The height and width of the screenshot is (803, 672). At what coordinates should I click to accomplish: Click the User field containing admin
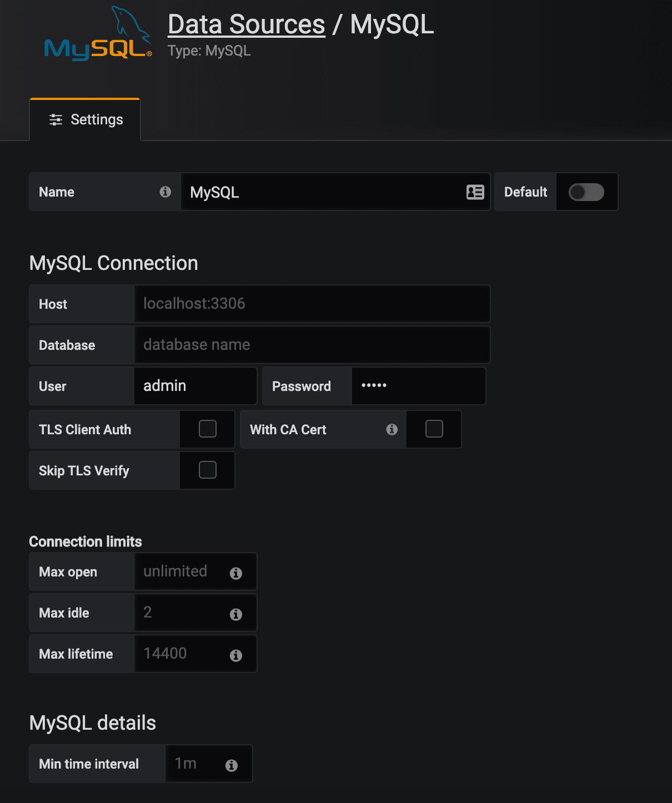[194, 386]
